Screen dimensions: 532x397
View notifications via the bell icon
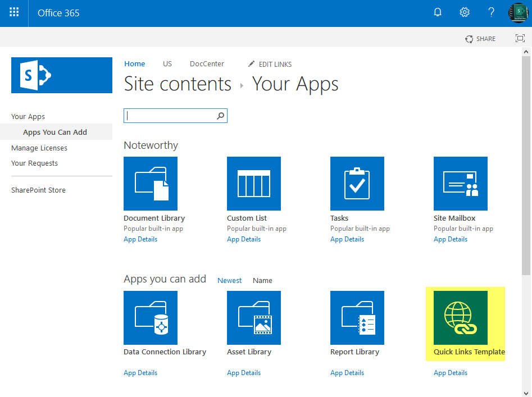pos(437,12)
